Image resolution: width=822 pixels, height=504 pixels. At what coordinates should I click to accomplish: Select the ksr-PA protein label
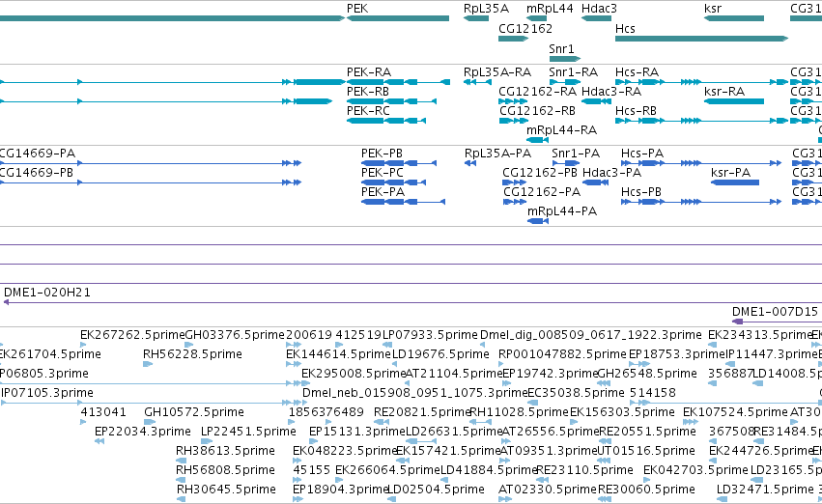click(731, 173)
